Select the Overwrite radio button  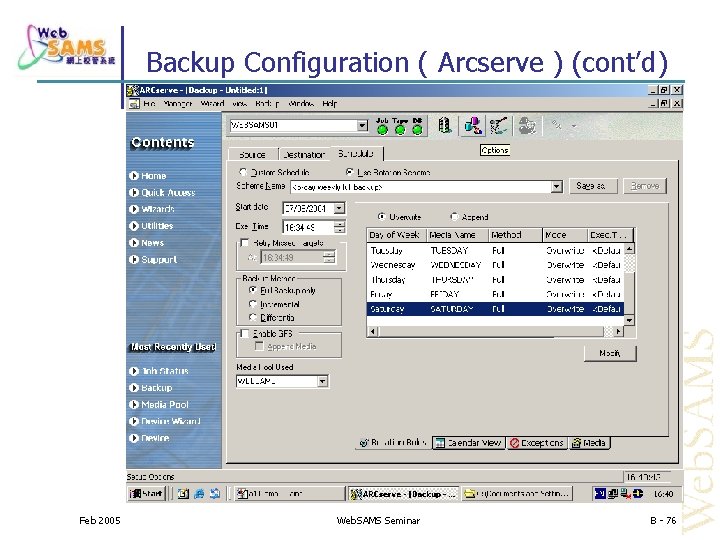[381, 217]
